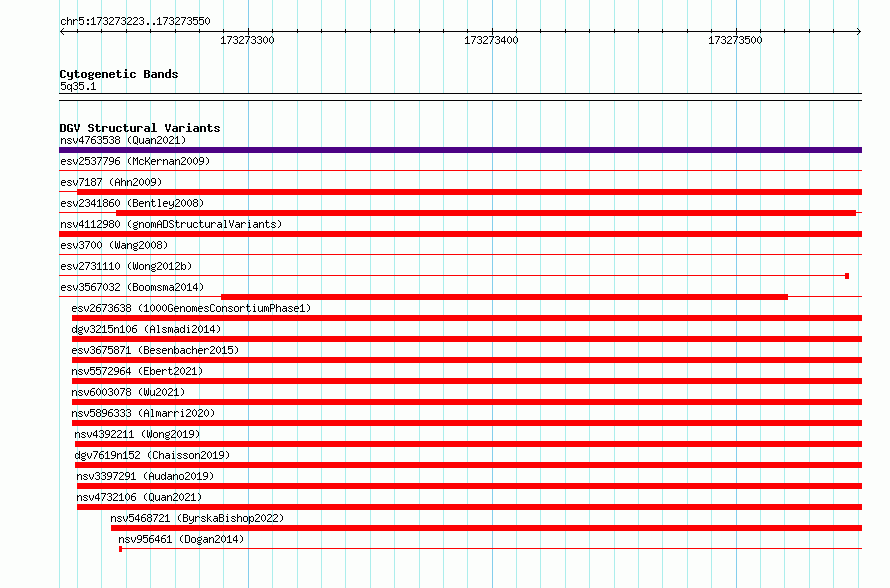Click the red bar under nsv5896333
The height and width of the screenshot is (588, 890).
coord(467,423)
